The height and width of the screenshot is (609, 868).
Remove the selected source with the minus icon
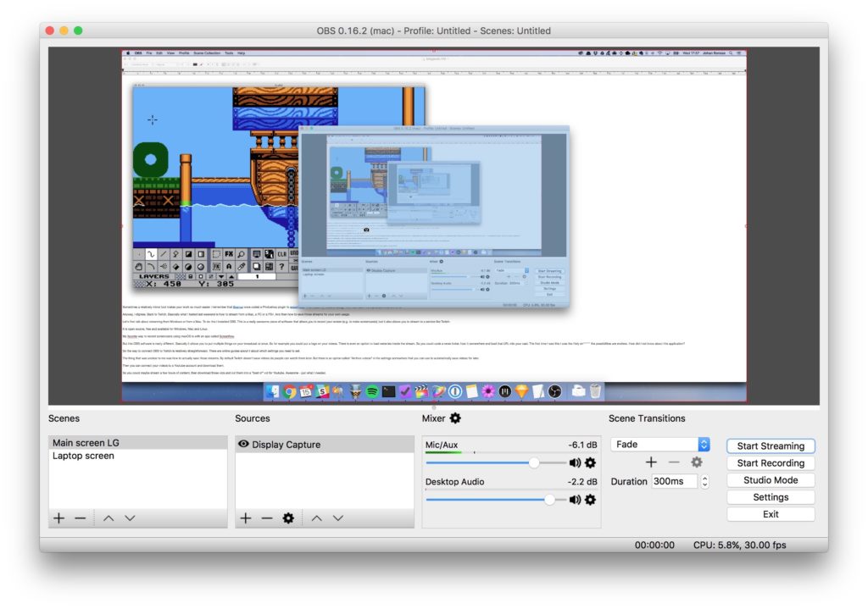point(267,518)
